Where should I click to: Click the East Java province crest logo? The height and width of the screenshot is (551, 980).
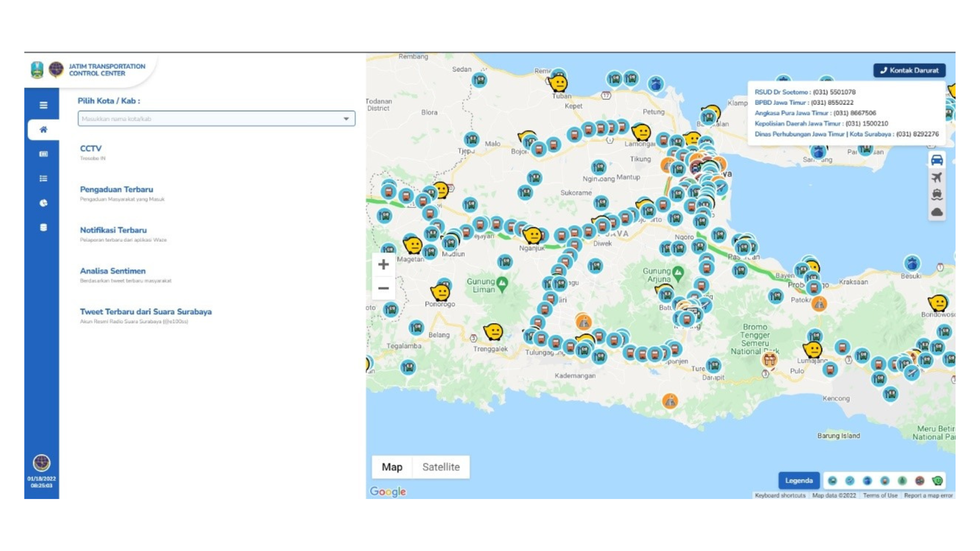click(37, 70)
